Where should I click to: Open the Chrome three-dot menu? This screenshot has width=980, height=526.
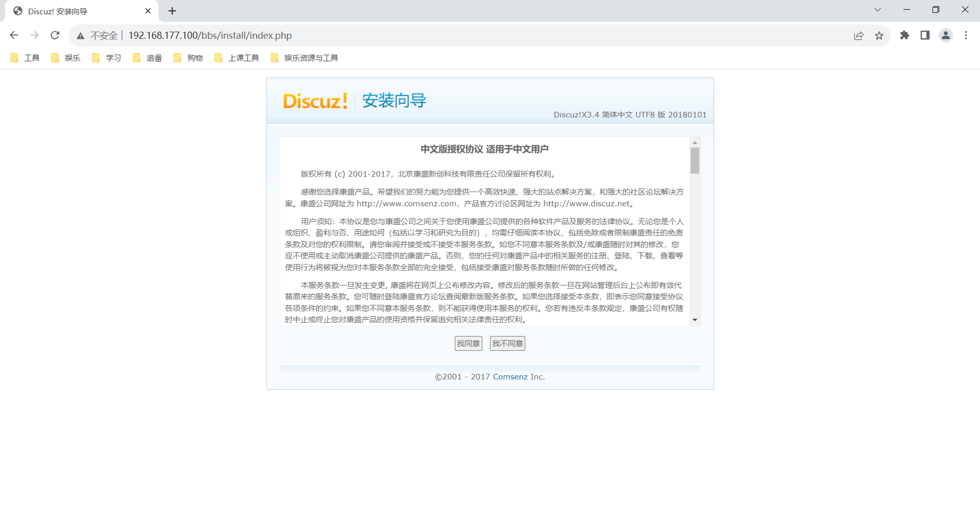966,35
